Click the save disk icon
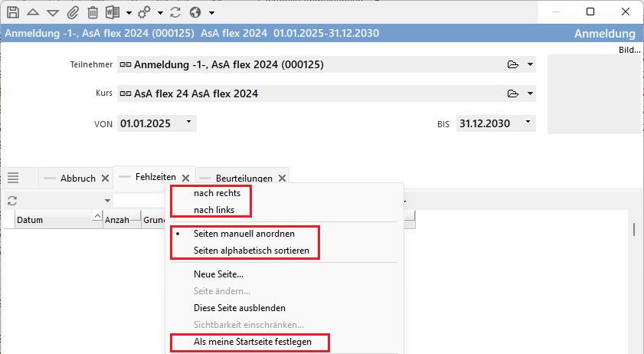The width and height of the screenshot is (644, 354). (13, 12)
